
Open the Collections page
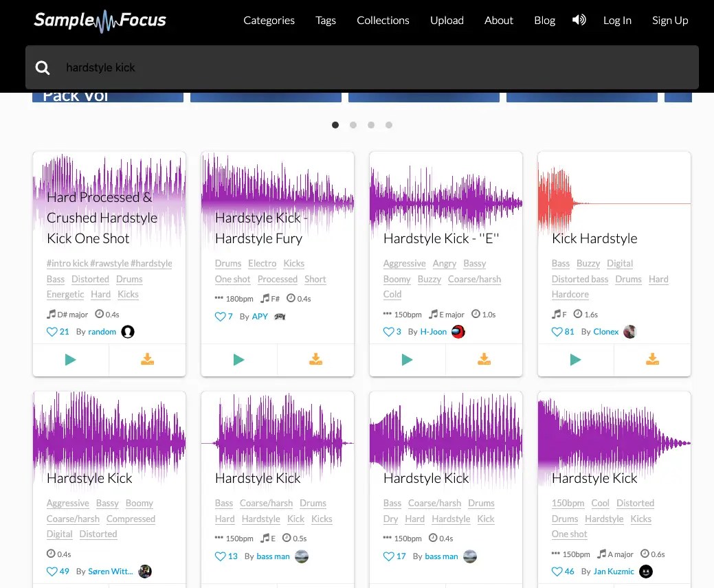click(383, 20)
